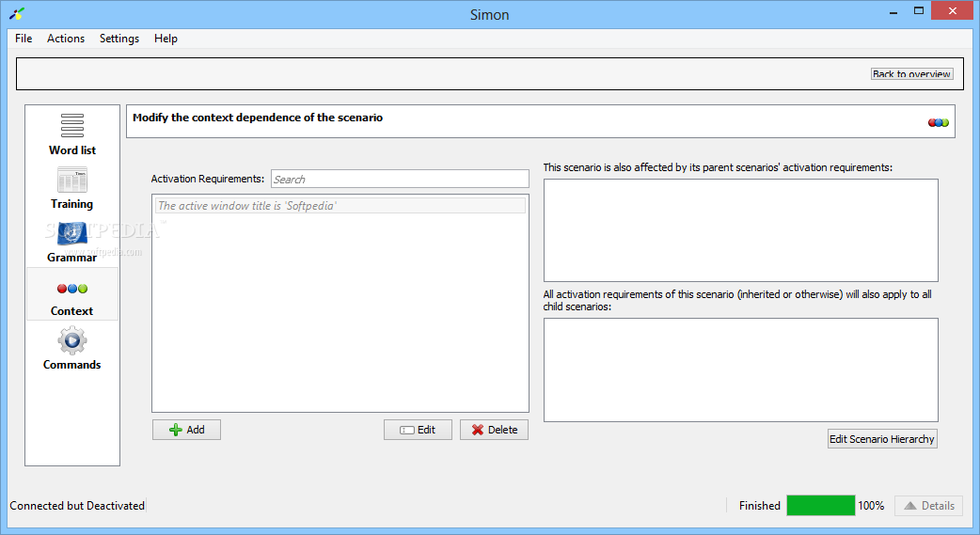Viewport: 980px width, 535px height.
Task: Click the child scenarios requirements list box
Action: click(740, 370)
